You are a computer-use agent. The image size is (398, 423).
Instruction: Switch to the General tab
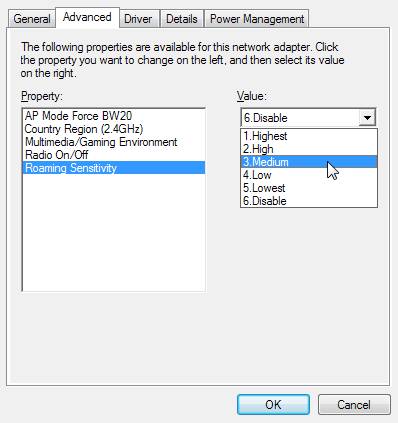pyautogui.click(x=31, y=19)
